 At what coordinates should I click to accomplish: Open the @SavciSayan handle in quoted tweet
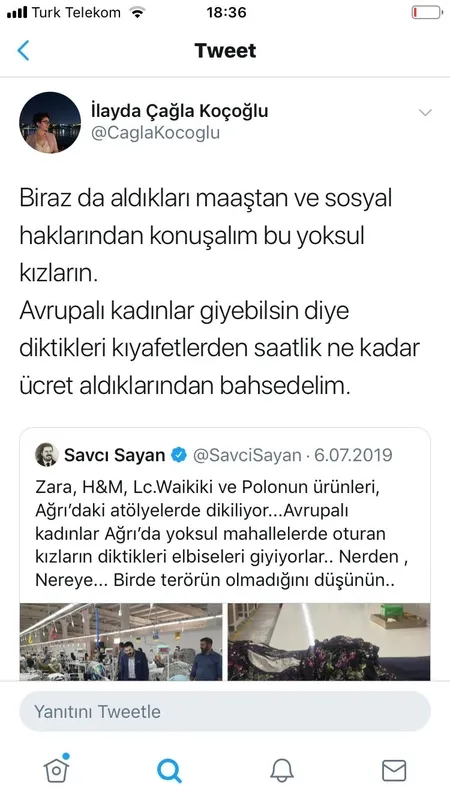click(x=247, y=455)
